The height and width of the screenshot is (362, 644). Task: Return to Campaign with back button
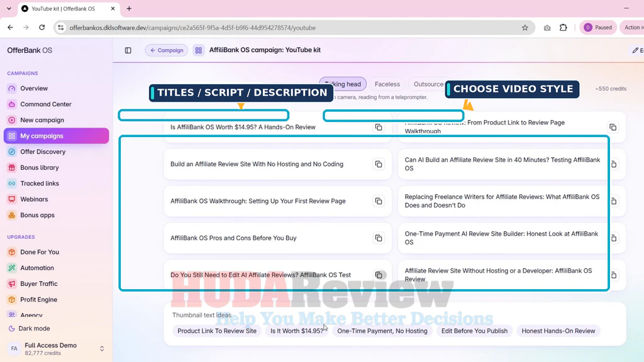point(166,50)
